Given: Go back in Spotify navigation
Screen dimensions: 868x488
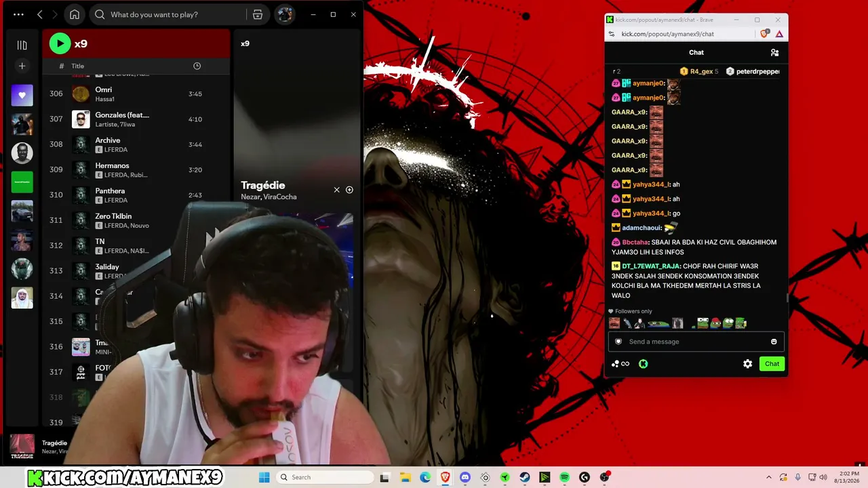Looking at the screenshot, I should click(40, 14).
